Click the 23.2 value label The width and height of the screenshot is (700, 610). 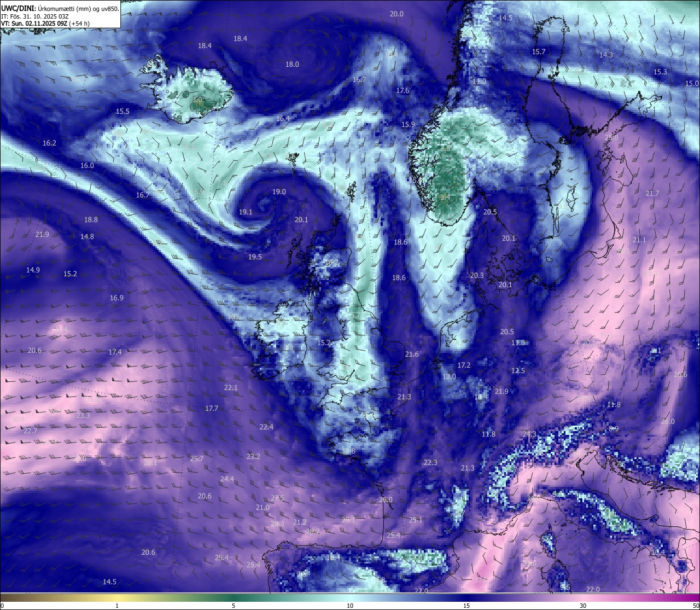point(253,456)
